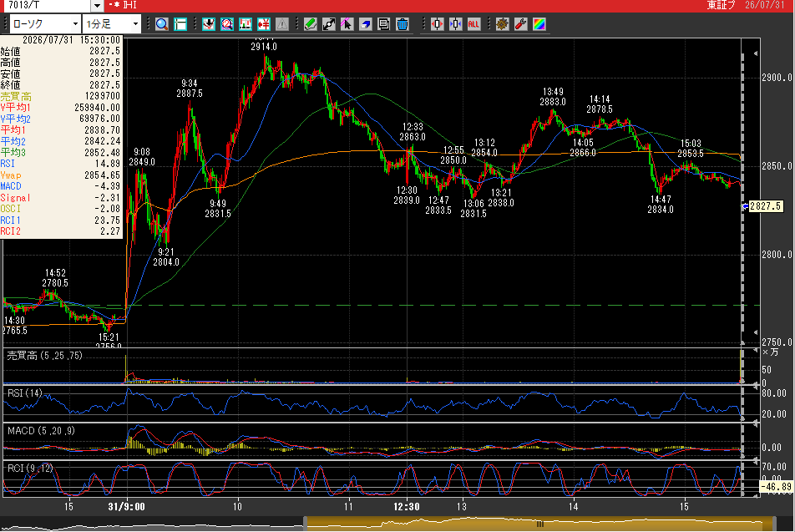The width and height of the screenshot is (795, 532).
Task: Click the bottom-right arrow near 2750.0
Action: [x=756, y=332]
